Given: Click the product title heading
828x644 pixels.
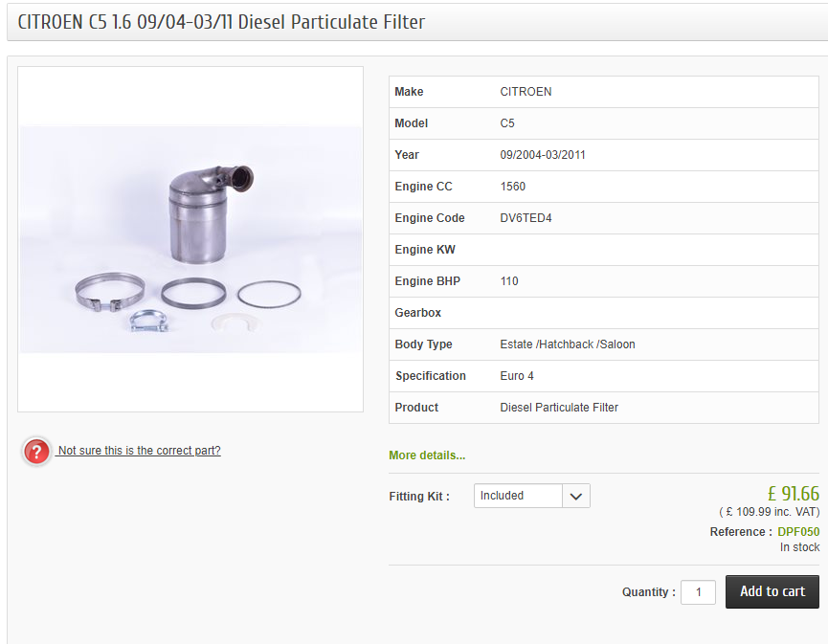Looking at the screenshot, I should 221,22.
